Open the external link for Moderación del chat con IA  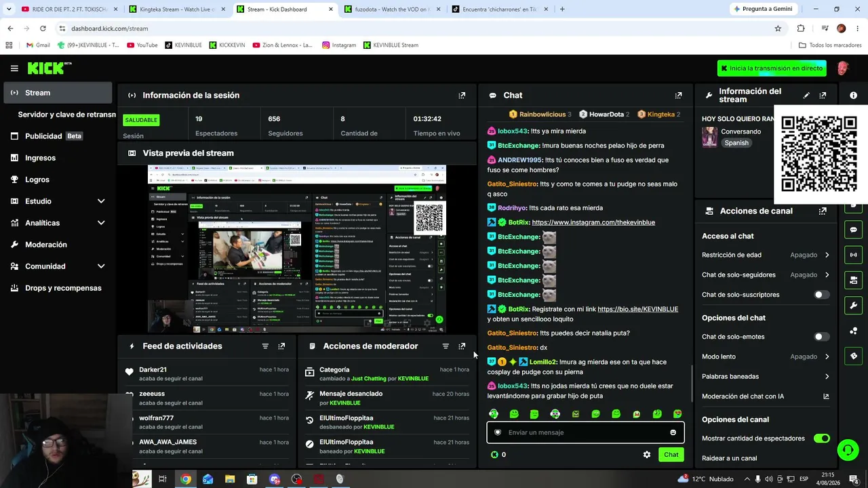826,396
